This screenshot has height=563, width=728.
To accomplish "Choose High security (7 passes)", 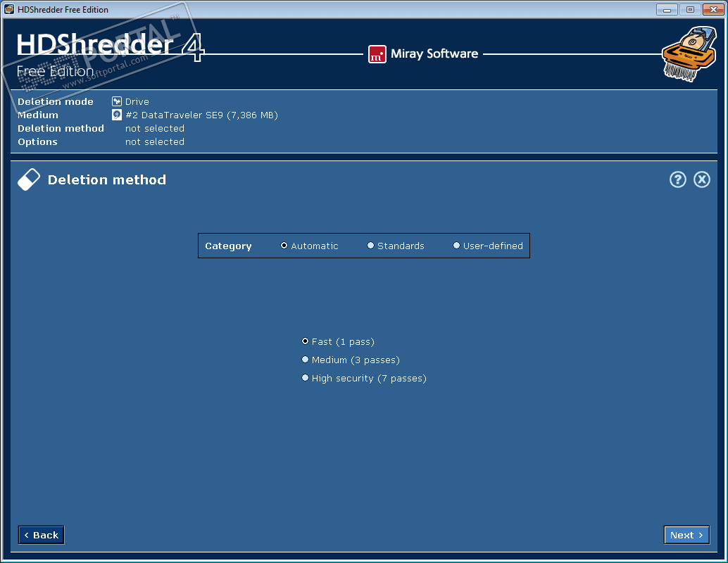I will pos(364,379).
